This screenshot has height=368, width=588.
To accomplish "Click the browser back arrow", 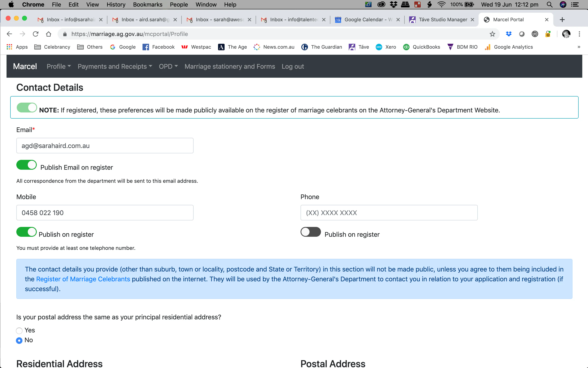I will (x=9, y=34).
